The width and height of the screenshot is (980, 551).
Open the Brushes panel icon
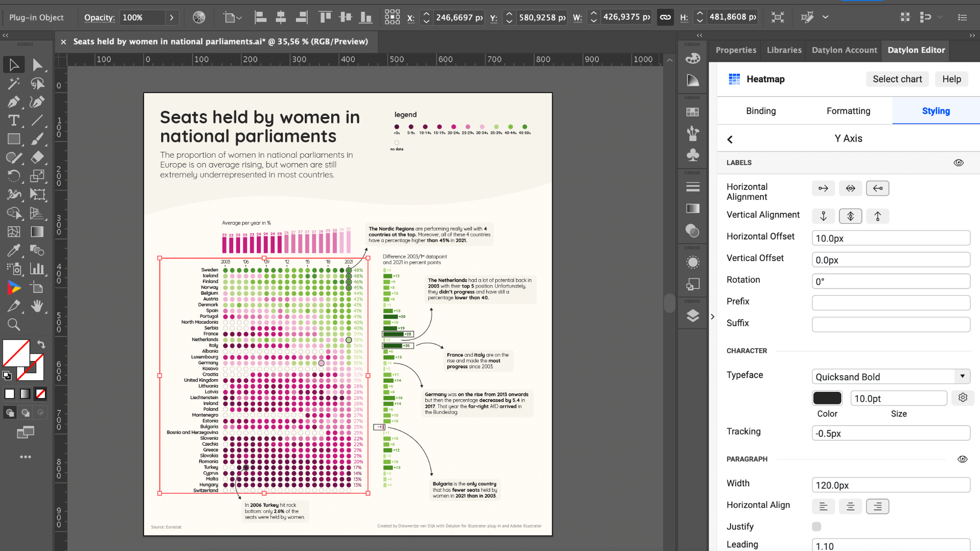[x=692, y=133]
